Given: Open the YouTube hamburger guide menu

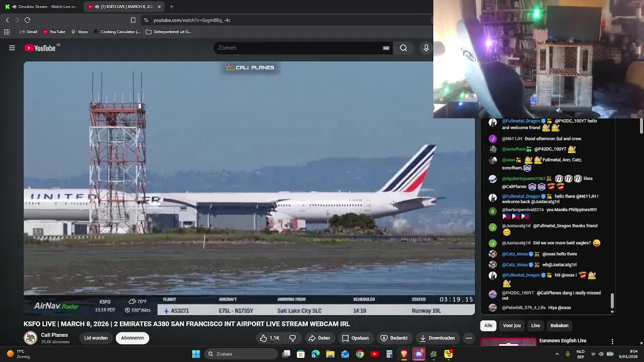Looking at the screenshot, I should click(x=12, y=48).
